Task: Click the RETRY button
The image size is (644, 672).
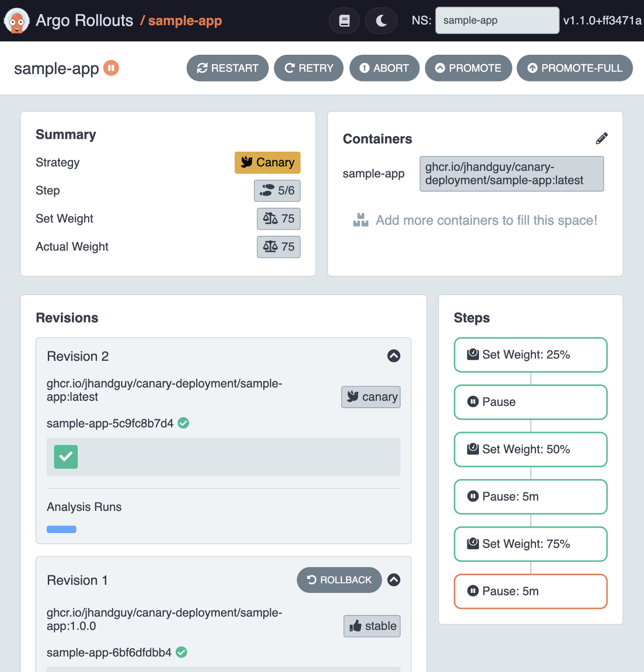Action: [309, 68]
